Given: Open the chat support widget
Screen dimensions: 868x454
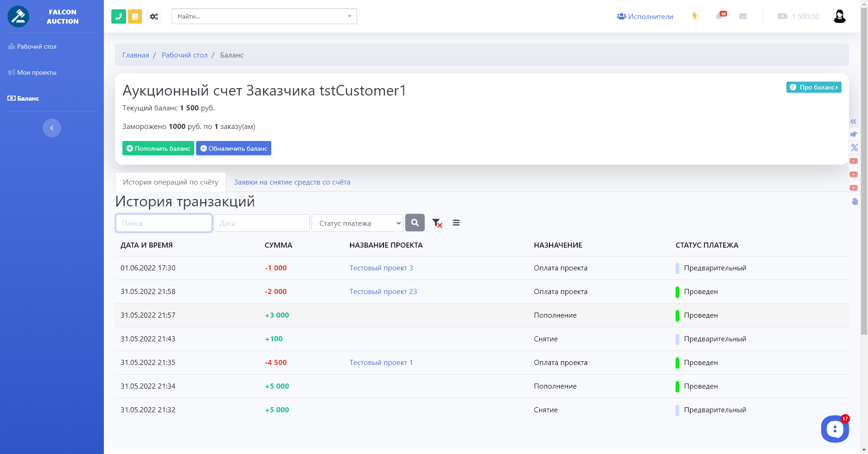Looking at the screenshot, I should coord(835,429).
